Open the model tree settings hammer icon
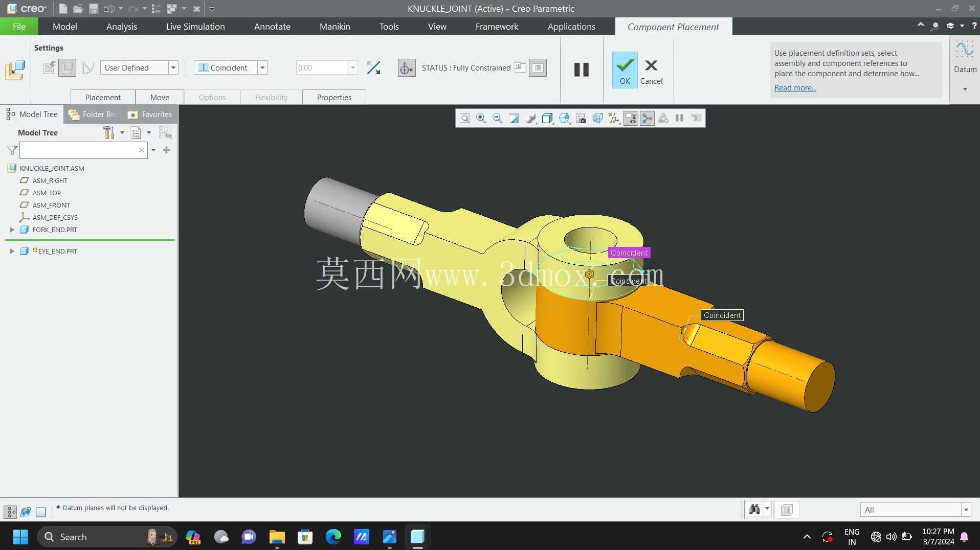Viewport: 980px width, 550px height. (x=108, y=133)
